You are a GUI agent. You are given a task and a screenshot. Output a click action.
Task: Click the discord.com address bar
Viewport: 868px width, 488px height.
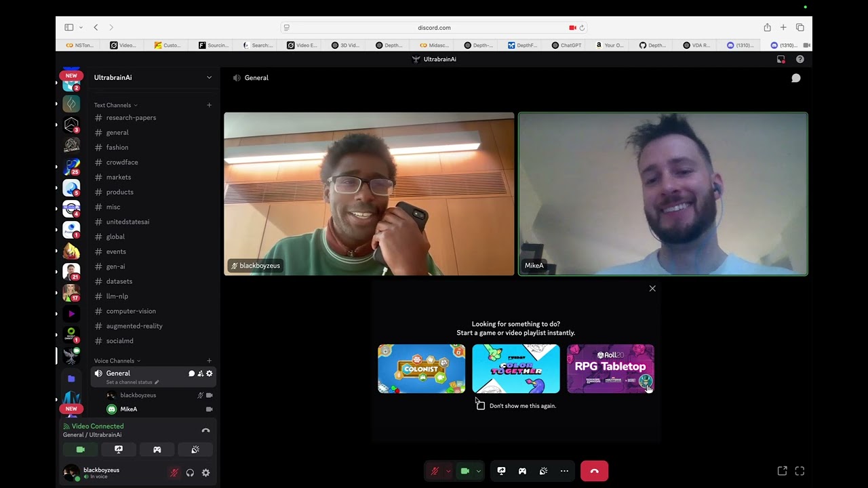coord(434,28)
